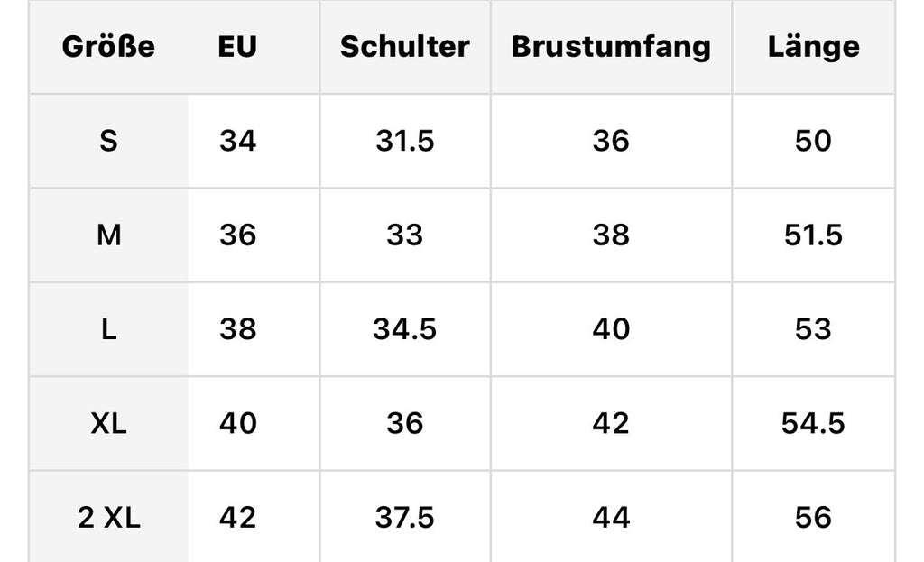The width and height of the screenshot is (924, 562).
Task: Click Brustumfang value 44 in 2 XL row
Action: tap(611, 517)
